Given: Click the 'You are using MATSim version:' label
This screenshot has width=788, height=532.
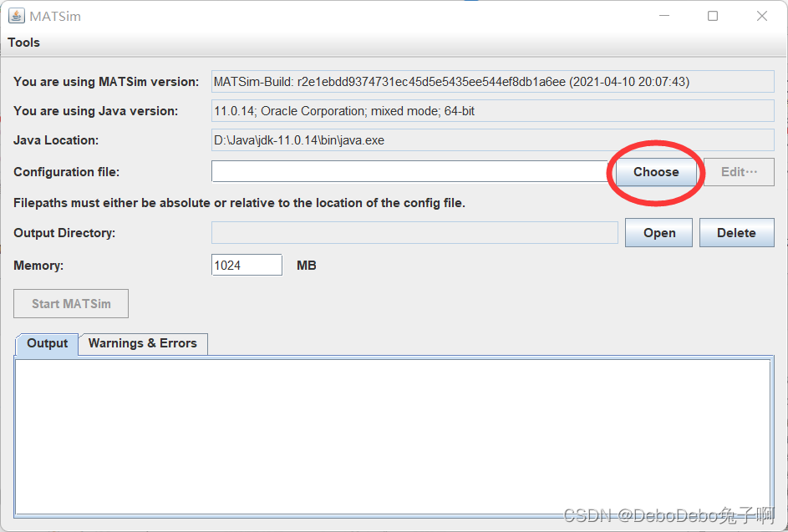Looking at the screenshot, I should point(106,82).
